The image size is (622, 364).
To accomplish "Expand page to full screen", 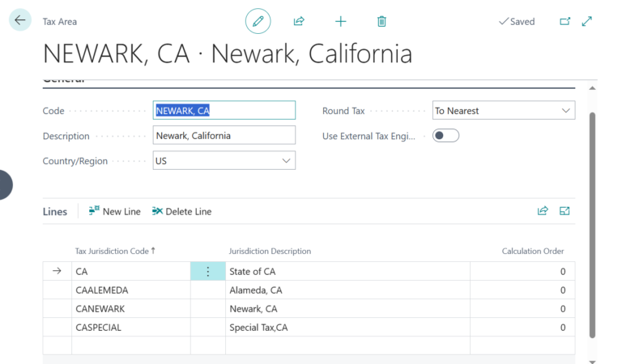I will point(587,21).
